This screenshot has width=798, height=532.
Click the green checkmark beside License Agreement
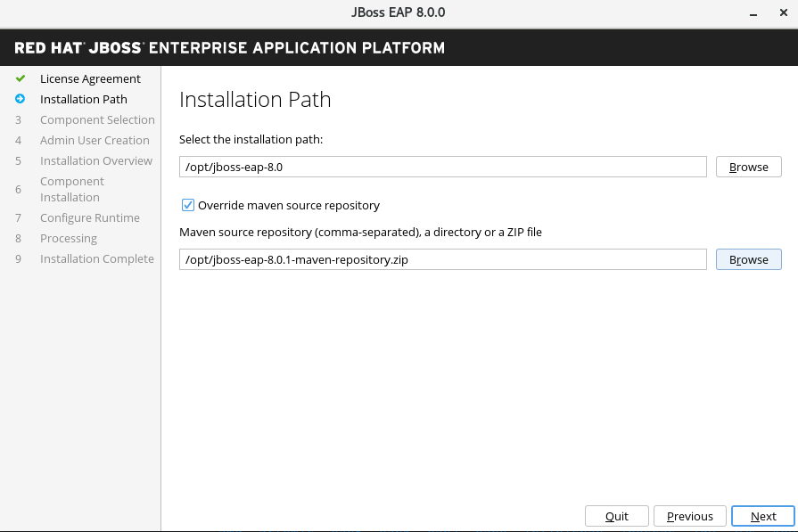[x=19, y=78]
